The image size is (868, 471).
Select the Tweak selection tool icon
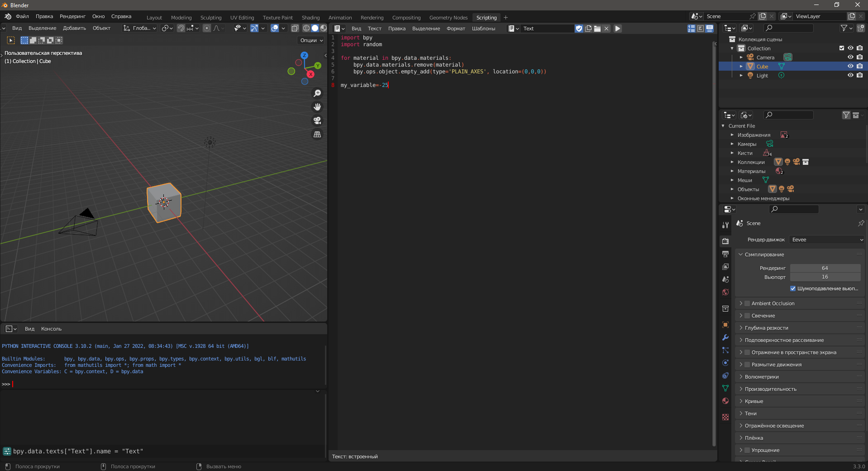point(11,40)
